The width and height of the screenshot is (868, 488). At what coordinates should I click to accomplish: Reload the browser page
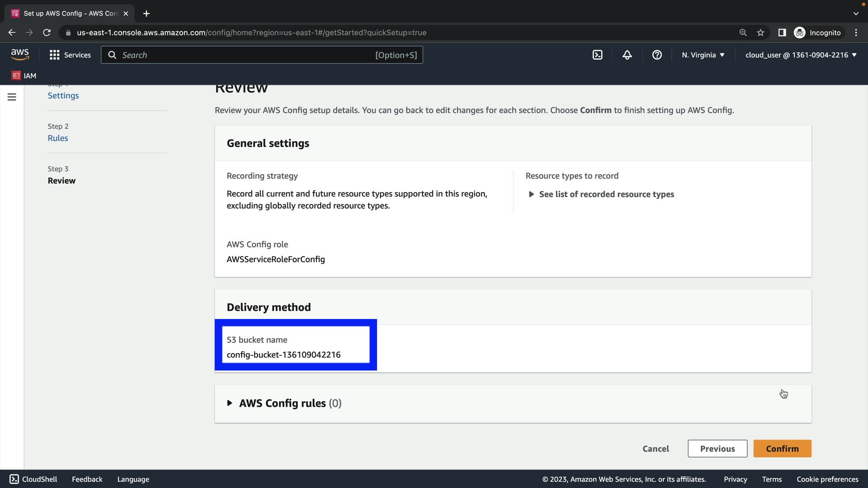(x=47, y=33)
